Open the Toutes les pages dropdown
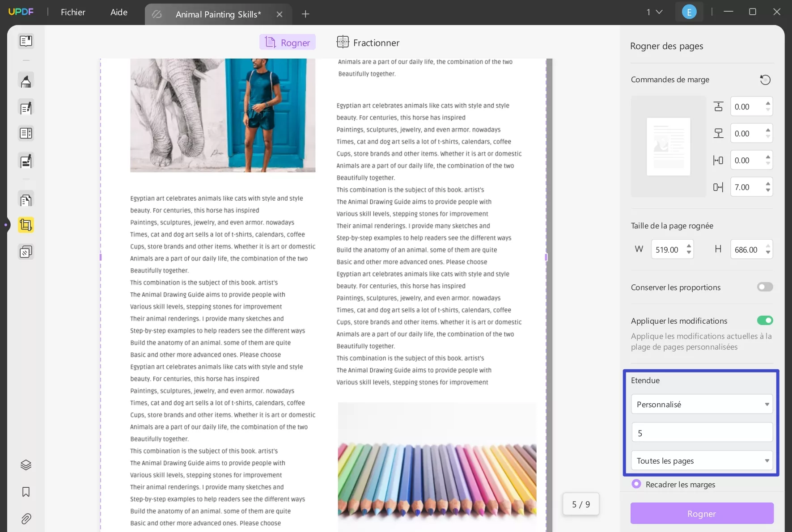Screen dimensions: 792x532 pos(701,460)
